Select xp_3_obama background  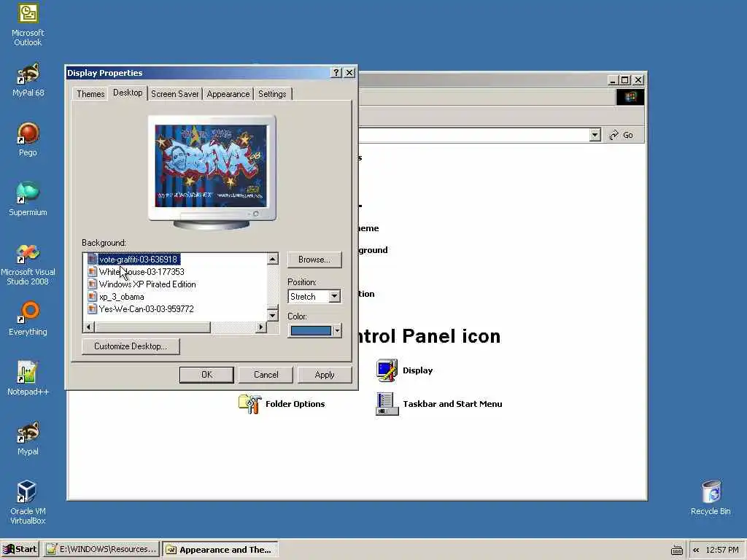pyautogui.click(x=122, y=297)
